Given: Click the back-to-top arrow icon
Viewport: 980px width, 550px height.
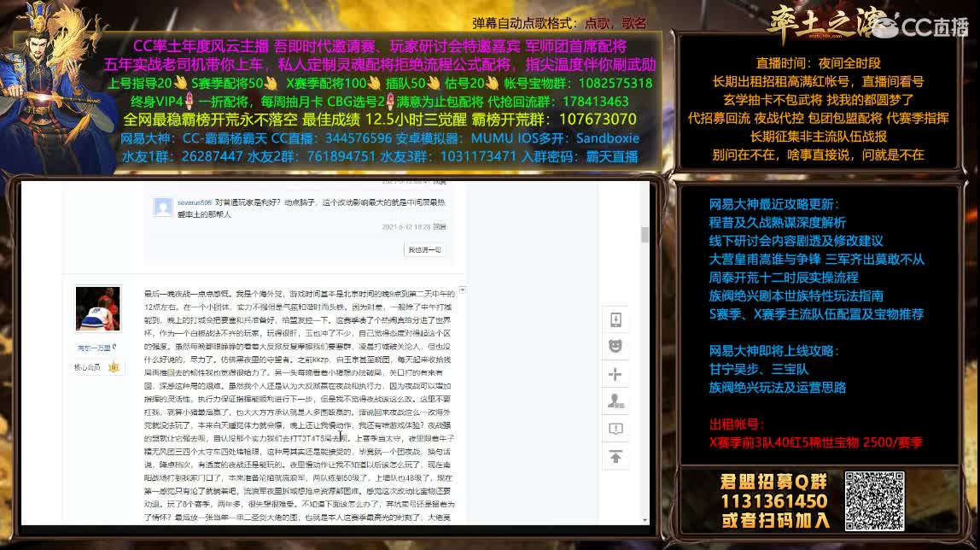Looking at the screenshot, I should click(615, 456).
